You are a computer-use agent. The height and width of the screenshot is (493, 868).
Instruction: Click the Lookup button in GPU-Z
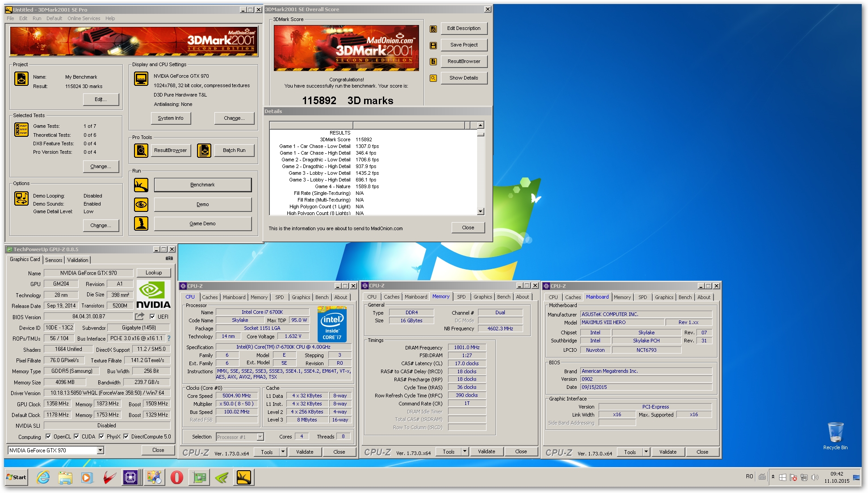point(154,273)
